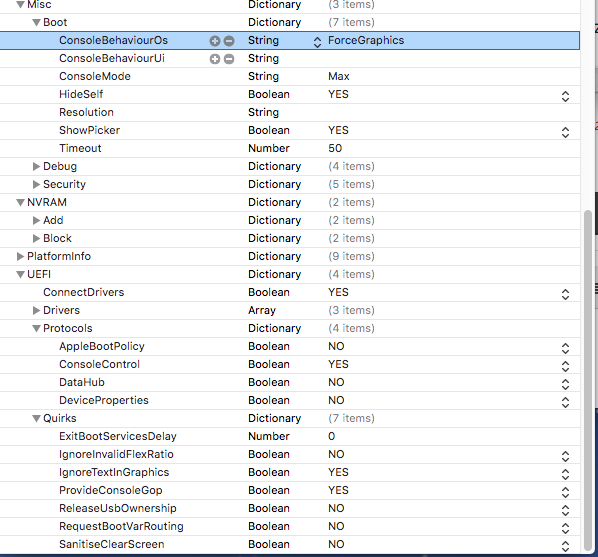Expand the Drivers array
The image size is (598, 557).
coord(37,311)
